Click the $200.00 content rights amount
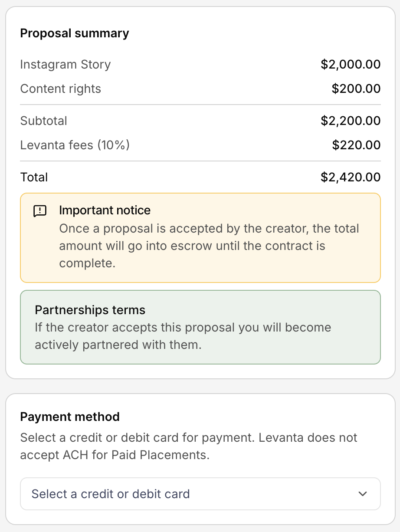400x532 pixels. (356, 89)
